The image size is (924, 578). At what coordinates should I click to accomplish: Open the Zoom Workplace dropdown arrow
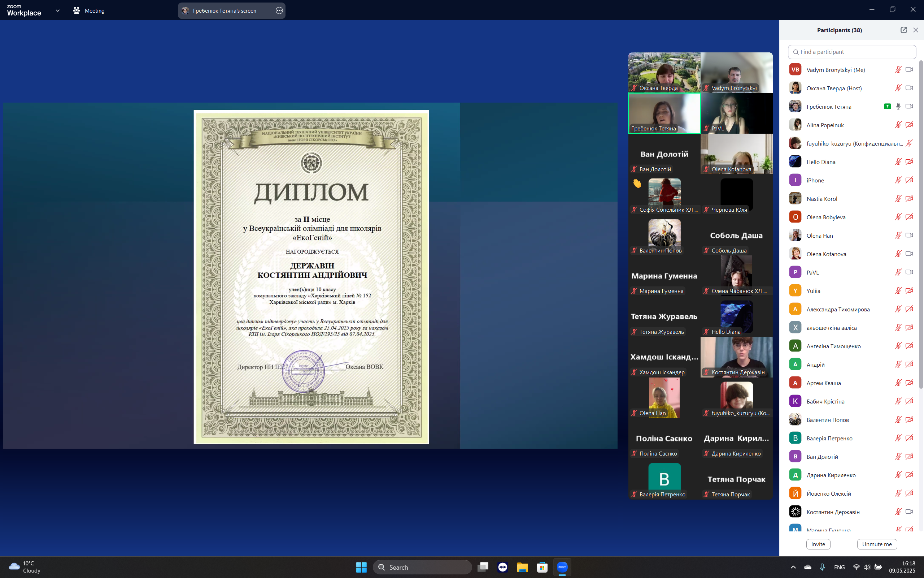click(58, 11)
